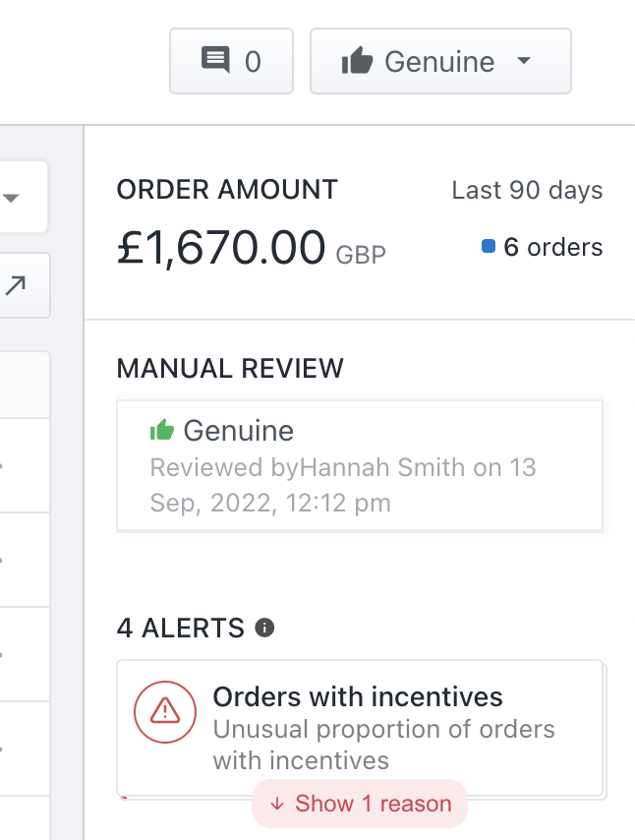Click the green thumbs-up in the Manual Review card
The width and height of the screenshot is (635, 840).
[x=162, y=430]
